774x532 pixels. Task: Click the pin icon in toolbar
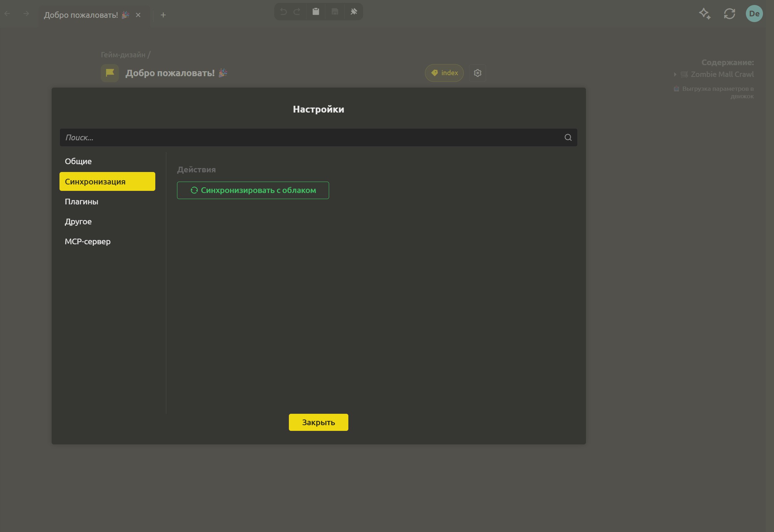coord(354,12)
